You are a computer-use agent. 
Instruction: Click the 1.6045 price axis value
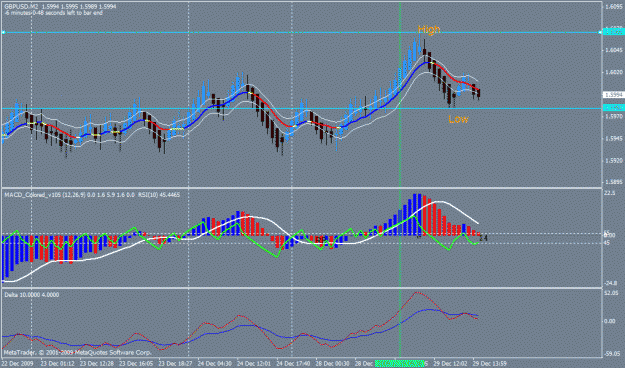[613, 50]
